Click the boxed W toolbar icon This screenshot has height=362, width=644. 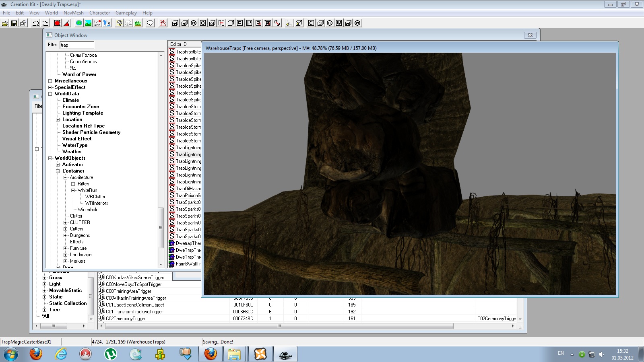click(339, 23)
